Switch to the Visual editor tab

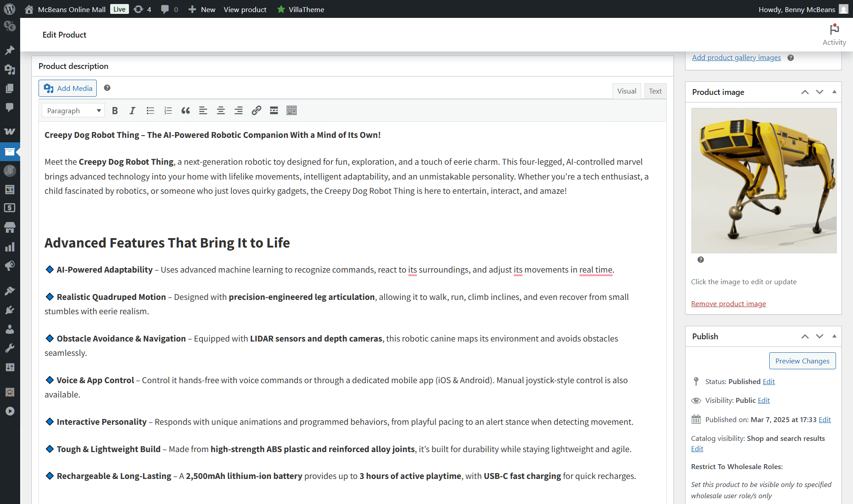626,91
